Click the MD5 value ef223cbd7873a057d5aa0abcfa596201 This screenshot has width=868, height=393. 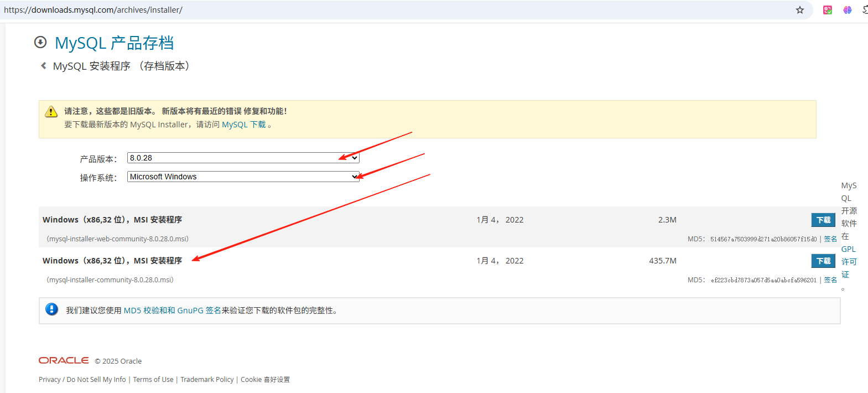(763, 280)
